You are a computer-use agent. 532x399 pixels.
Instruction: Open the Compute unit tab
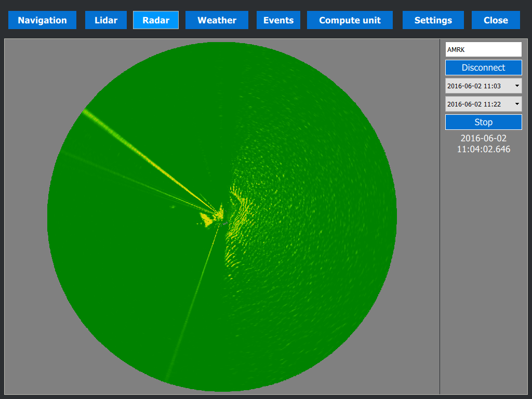pyautogui.click(x=350, y=20)
